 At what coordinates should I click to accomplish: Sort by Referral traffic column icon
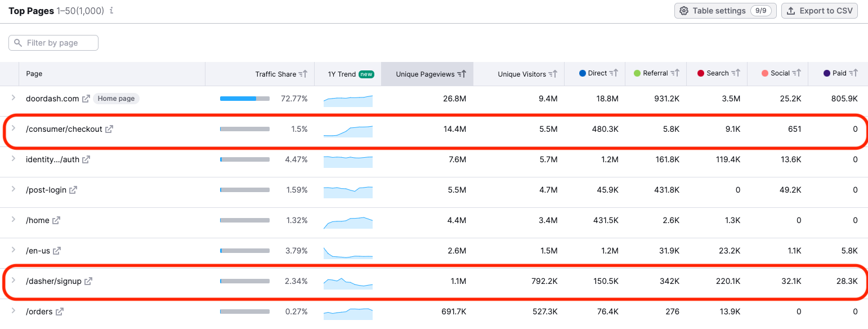tap(674, 73)
